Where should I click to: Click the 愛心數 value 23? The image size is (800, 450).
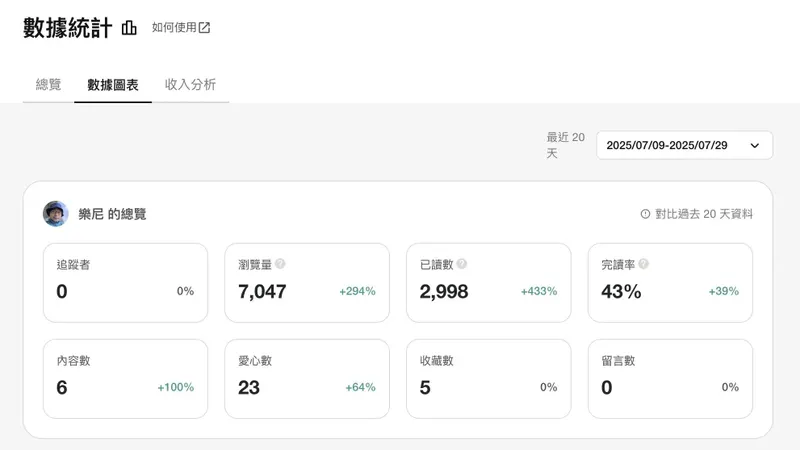click(249, 387)
